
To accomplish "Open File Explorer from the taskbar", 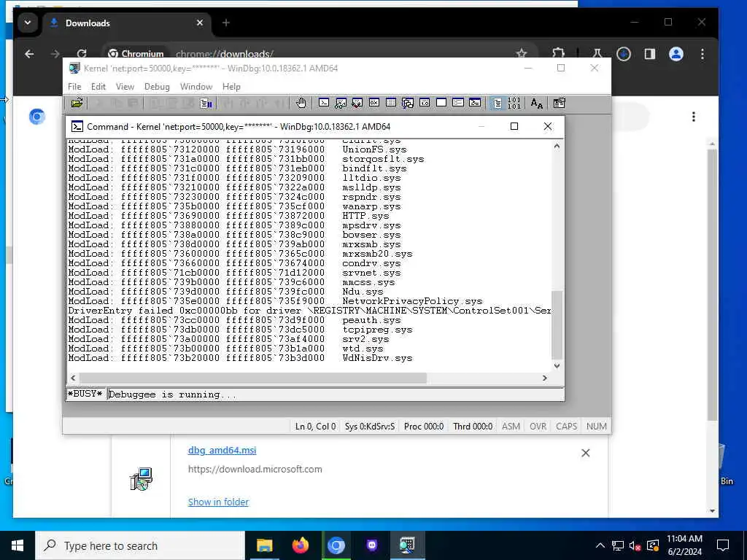I will (x=264, y=545).
